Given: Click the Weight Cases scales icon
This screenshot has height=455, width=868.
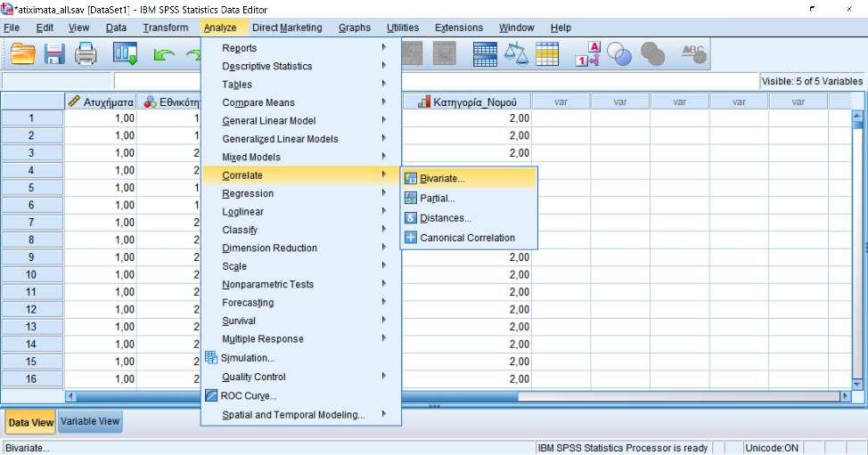Looking at the screenshot, I should click(516, 54).
